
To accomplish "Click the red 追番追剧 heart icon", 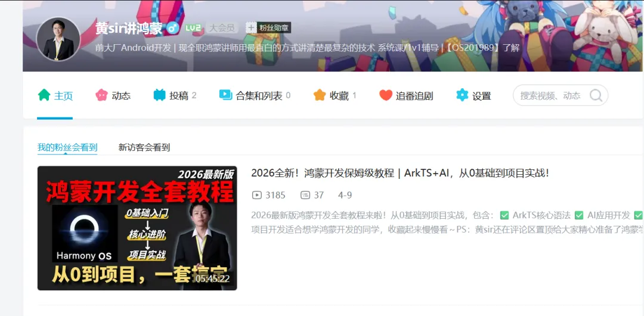I will tap(386, 95).
